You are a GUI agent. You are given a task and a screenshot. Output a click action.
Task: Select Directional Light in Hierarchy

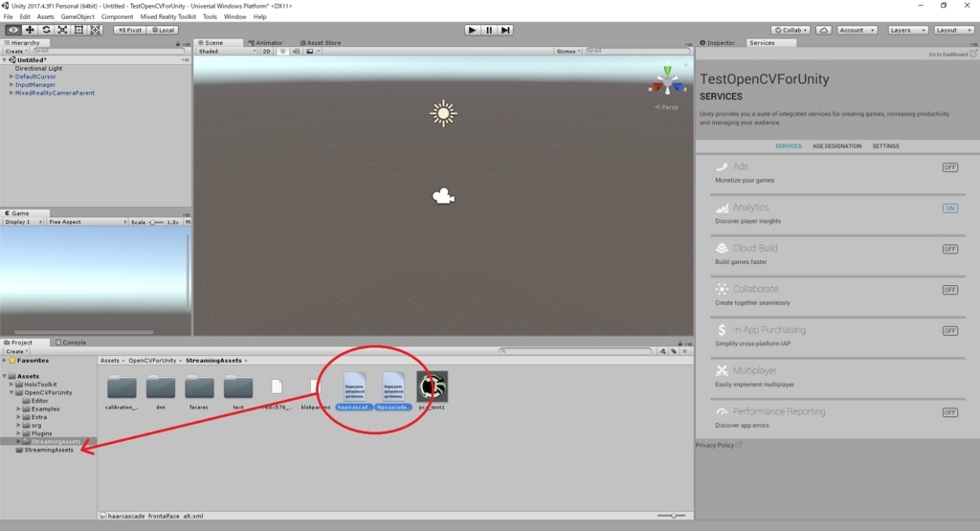(38, 68)
